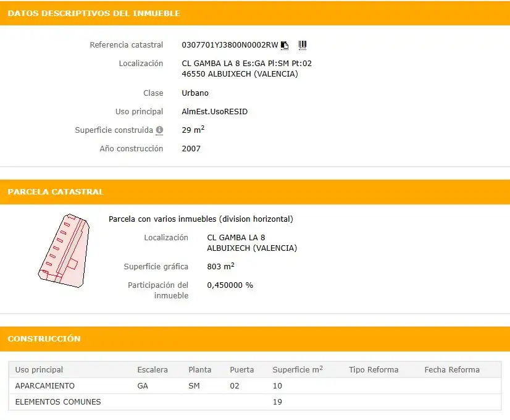510x420 pixels.
Task: Click the surface value 19 for common elements
Action: coord(277,402)
